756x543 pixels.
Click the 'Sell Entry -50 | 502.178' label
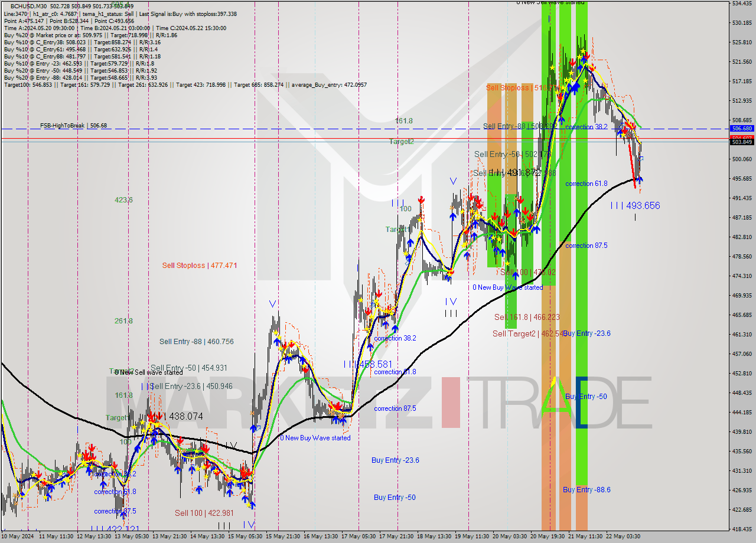click(513, 154)
